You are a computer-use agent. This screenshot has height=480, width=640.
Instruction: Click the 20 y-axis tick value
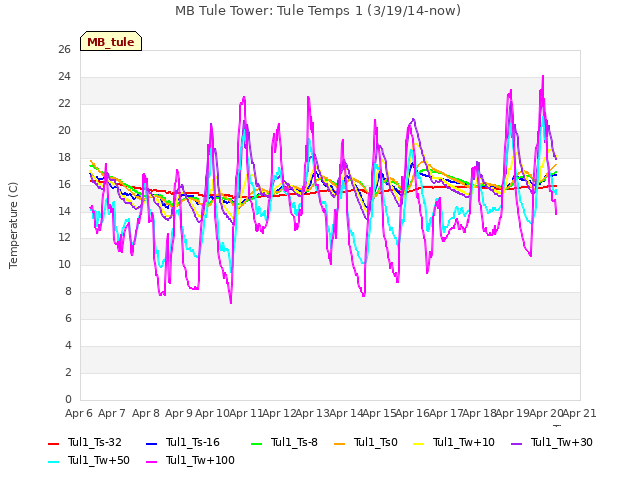click(x=64, y=130)
